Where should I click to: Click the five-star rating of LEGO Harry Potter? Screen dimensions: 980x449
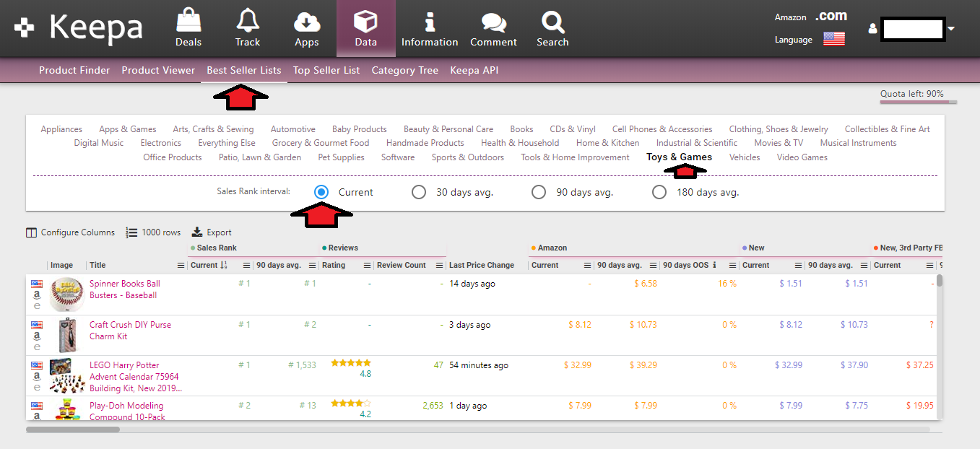coord(351,363)
